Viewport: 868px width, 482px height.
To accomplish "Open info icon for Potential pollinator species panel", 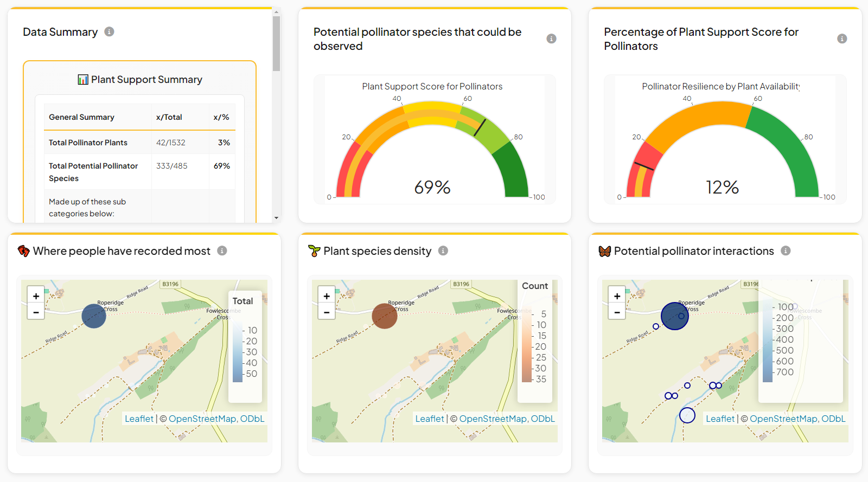I will [x=551, y=38].
